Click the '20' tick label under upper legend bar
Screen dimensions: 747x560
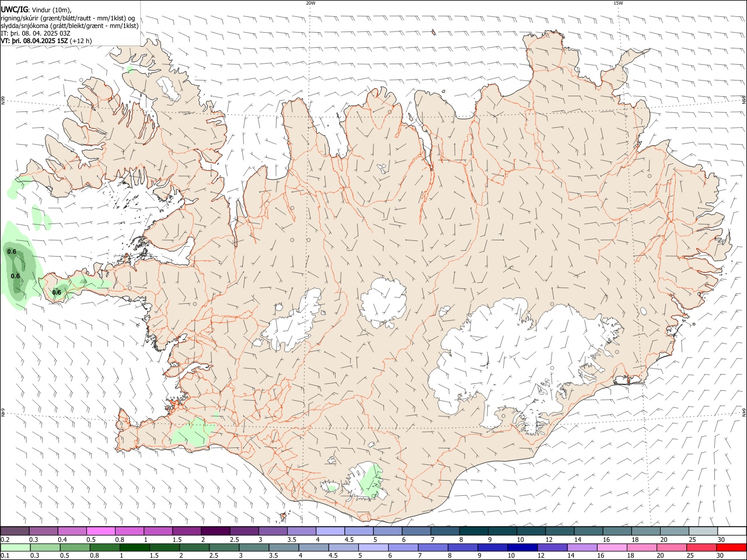(x=664, y=540)
